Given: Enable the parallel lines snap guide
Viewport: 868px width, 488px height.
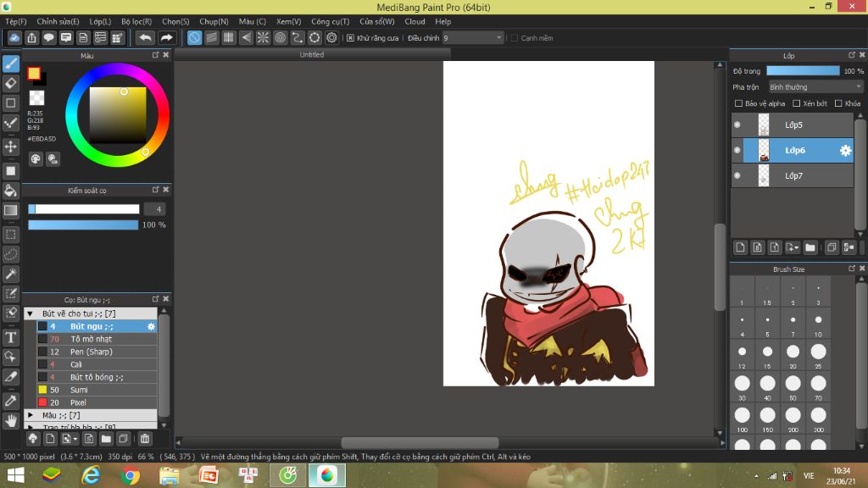Looking at the screenshot, I should (211, 37).
